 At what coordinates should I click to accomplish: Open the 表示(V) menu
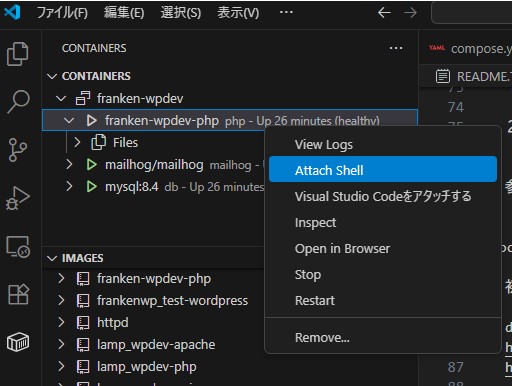click(x=238, y=13)
